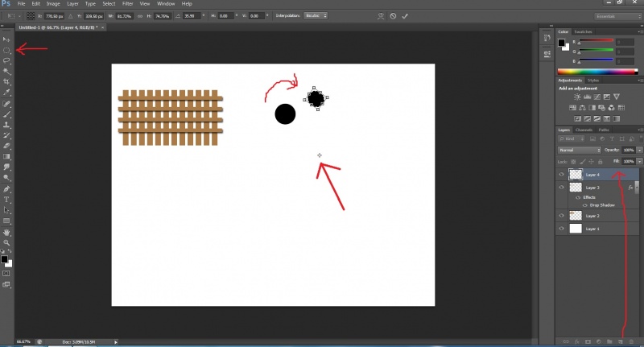644x347 pixels.
Task: Select the Move tool
Action: tap(6, 39)
